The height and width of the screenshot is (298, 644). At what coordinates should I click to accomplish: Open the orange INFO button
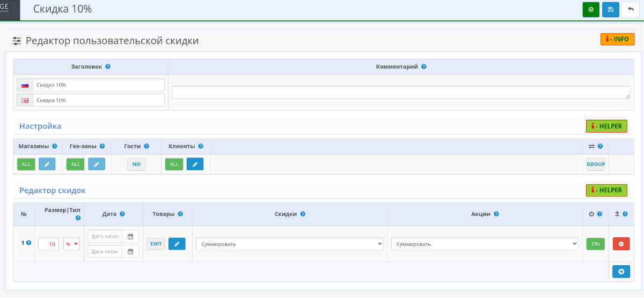click(617, 39)
